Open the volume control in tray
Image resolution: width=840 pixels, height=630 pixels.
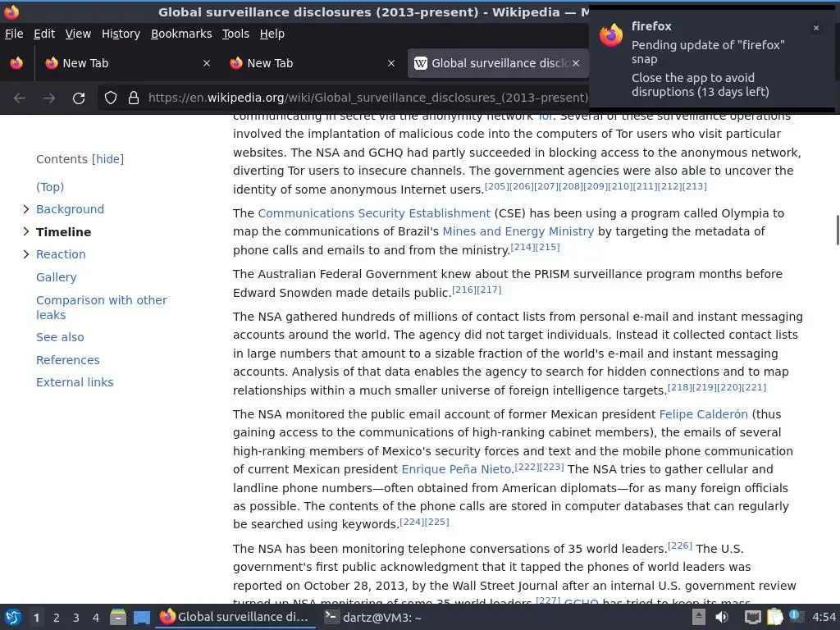[x=722, y=617]
